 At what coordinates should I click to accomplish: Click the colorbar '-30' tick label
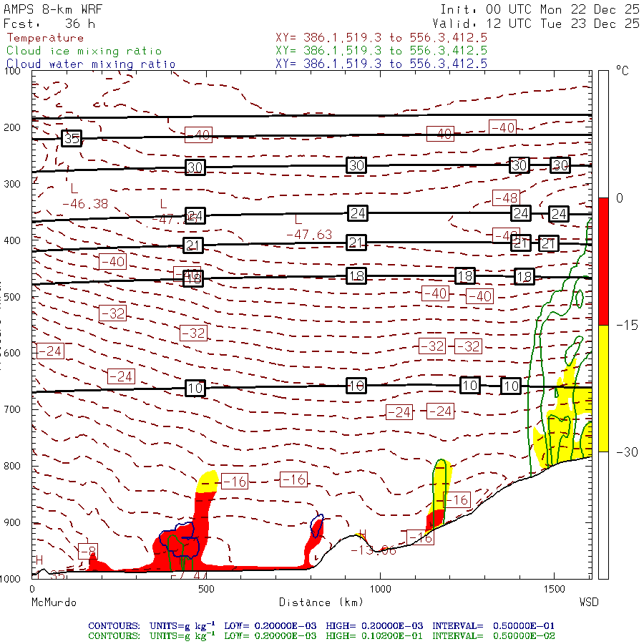coord(627,452)
